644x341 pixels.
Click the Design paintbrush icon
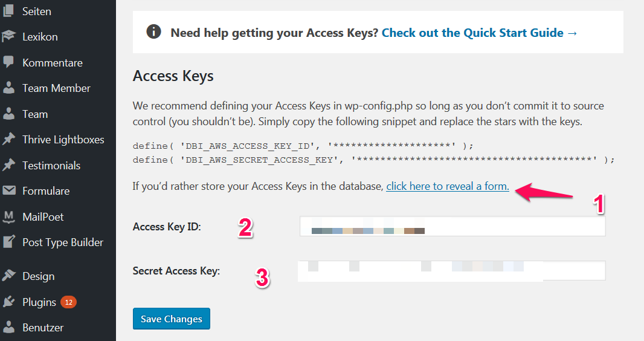(8, 276)
